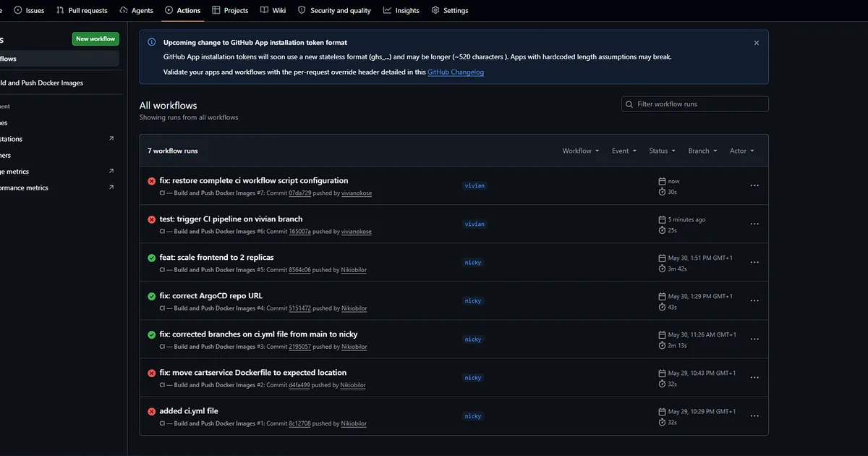Click the nicky branch label on run #5
Image resolution: width=868 pixels, height=456 pixels.
[x=473, y=263]
